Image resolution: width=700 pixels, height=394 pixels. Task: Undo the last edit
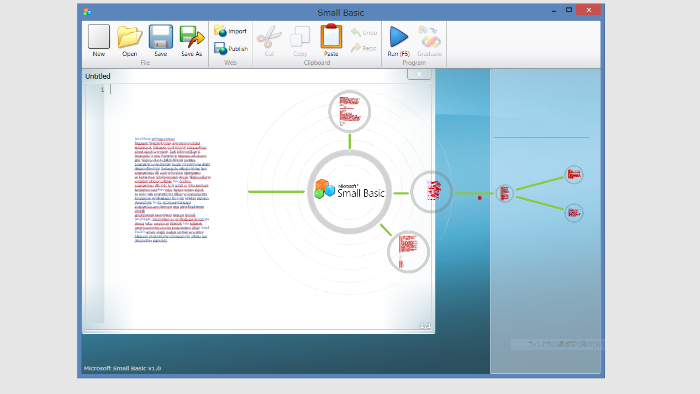(x=364, y=32)
